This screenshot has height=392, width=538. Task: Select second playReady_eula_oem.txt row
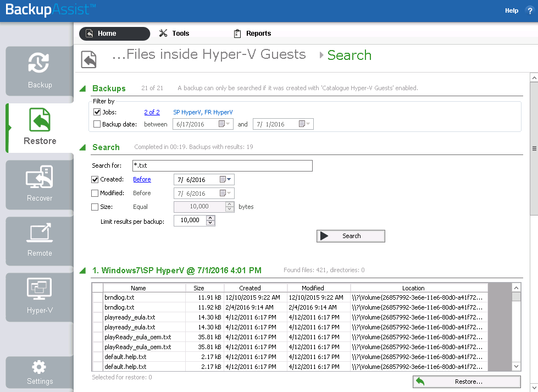pos(290,347)
